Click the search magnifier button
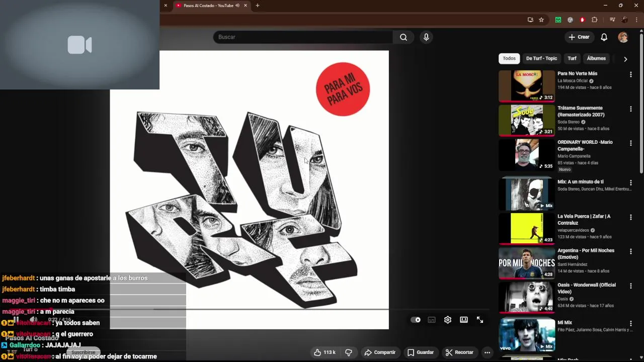644x362 pixels. (x=404, y=37)
